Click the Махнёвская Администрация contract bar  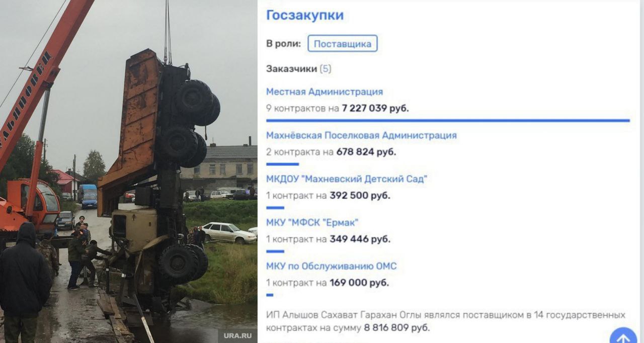coord(282,164)
